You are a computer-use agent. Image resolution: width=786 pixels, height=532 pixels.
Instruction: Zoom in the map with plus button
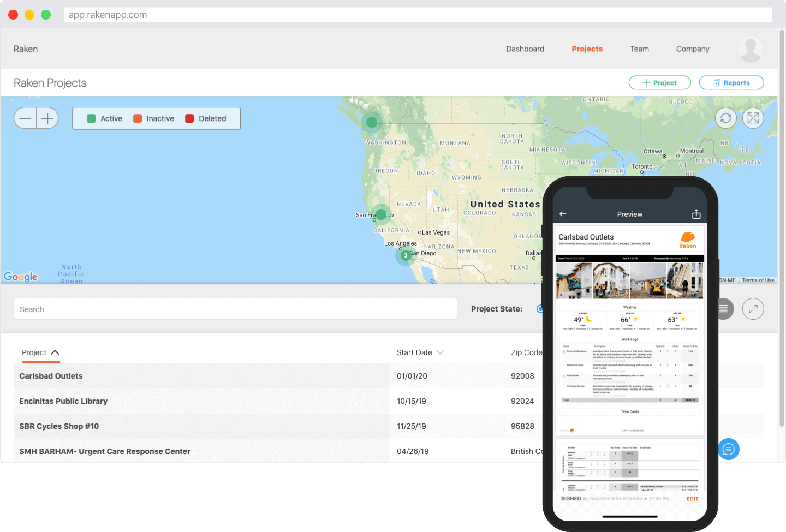pyautogui.click(x=47, y=118)
